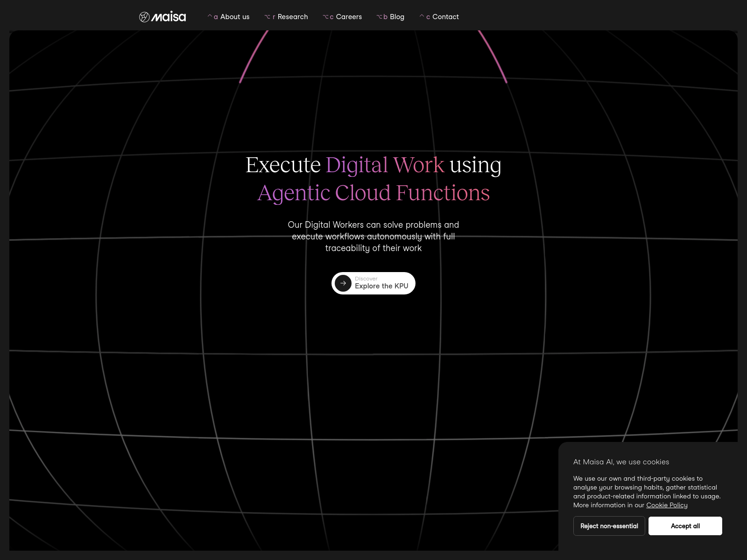Click the ^a shortcut badge beside About us
This screenshot has height=560, width=747.
point(212,17)
